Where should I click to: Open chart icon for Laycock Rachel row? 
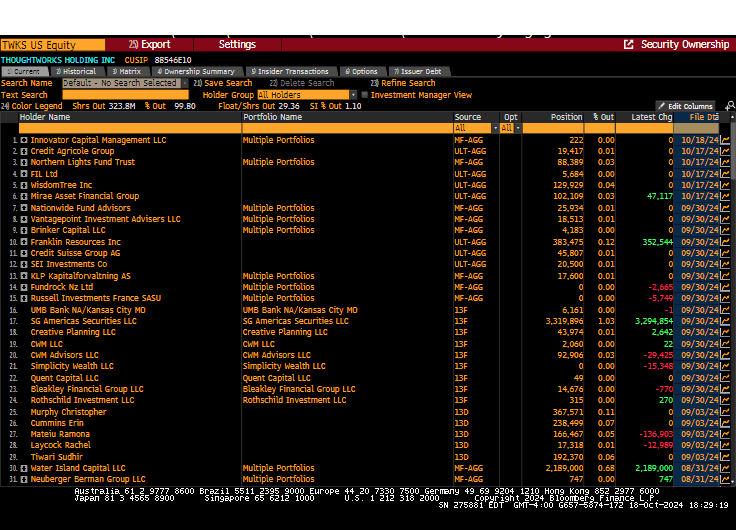(x=725, y=445)
